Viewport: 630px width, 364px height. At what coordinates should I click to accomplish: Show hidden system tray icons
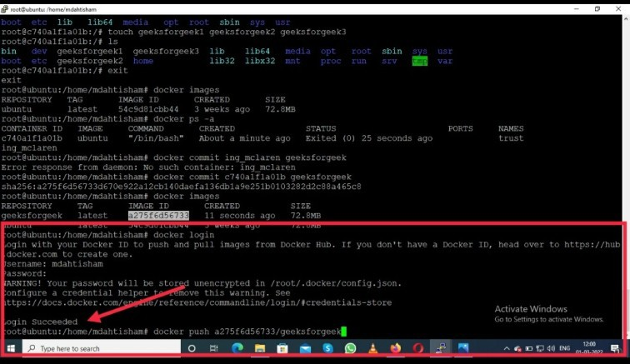(x=507, y=348)
